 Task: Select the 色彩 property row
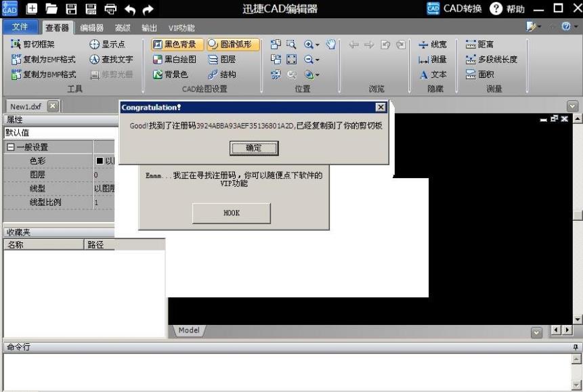pos(60,160)
